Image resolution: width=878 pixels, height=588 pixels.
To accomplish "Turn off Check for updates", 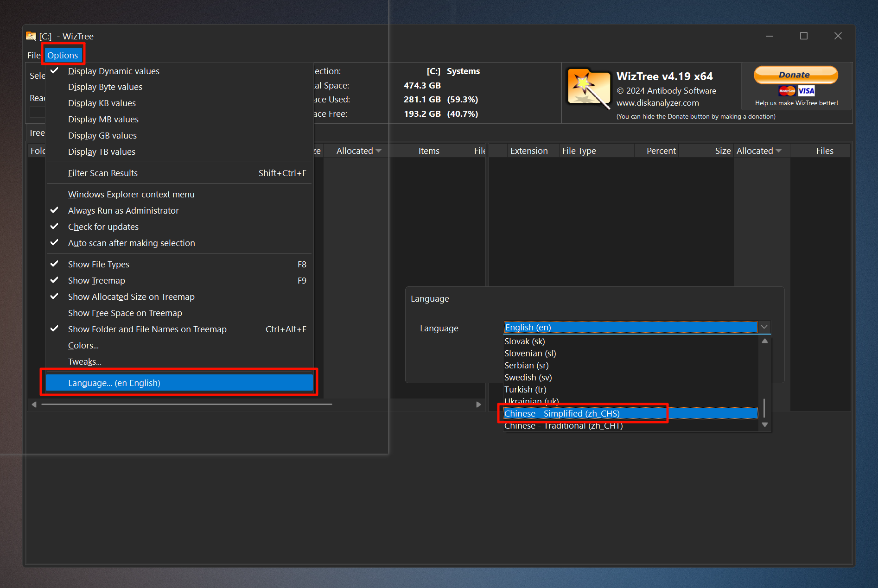I will (103, 227).
